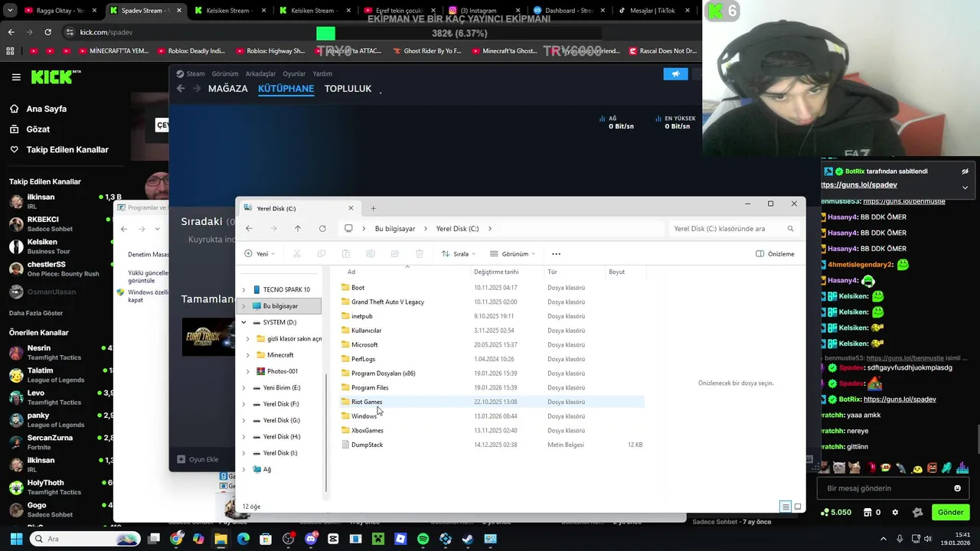
Task: Click the search box for Yerel Disk (C:)
Action: (x=733, y=229)
